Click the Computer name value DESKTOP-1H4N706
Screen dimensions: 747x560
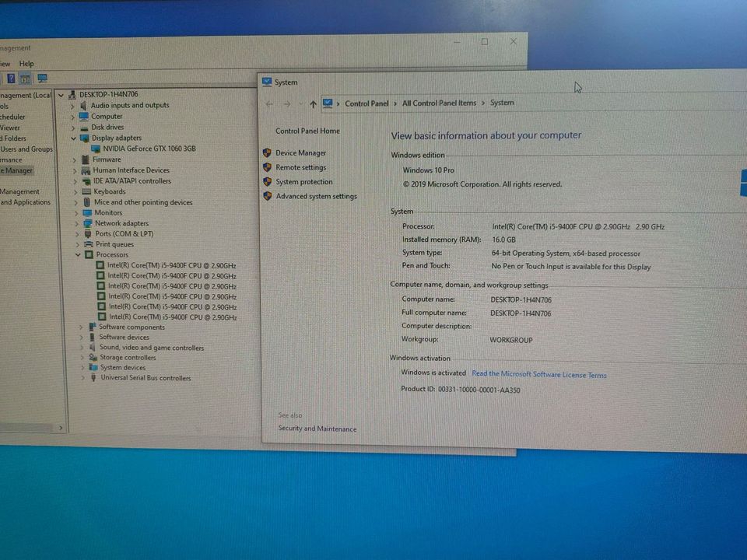pyautogui.click(x=521, y=300)
